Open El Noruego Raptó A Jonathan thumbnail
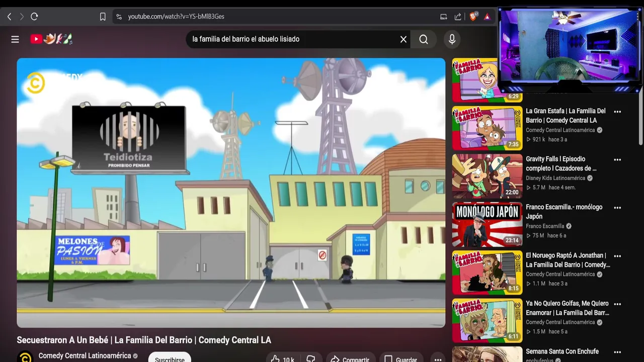The width and height of the screenshot is (644, 362). coord(487,273)
